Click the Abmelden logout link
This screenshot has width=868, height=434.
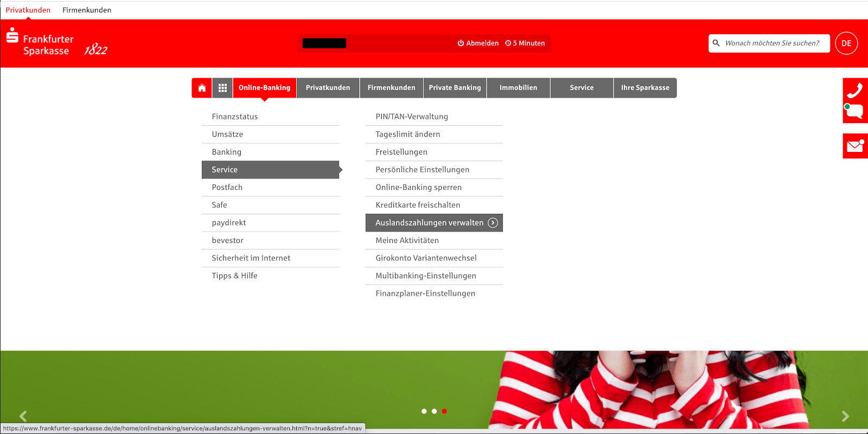[478, 43]
